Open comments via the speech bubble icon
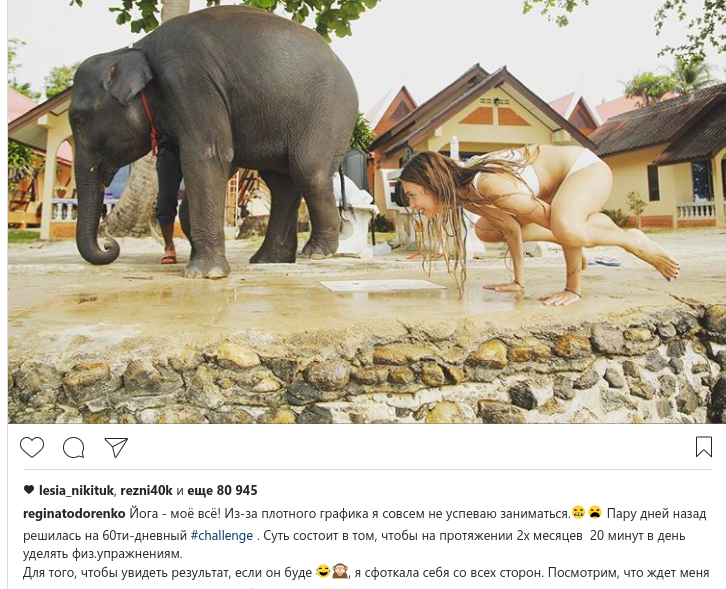The image size is (726, 589). [x=74, y=448]
